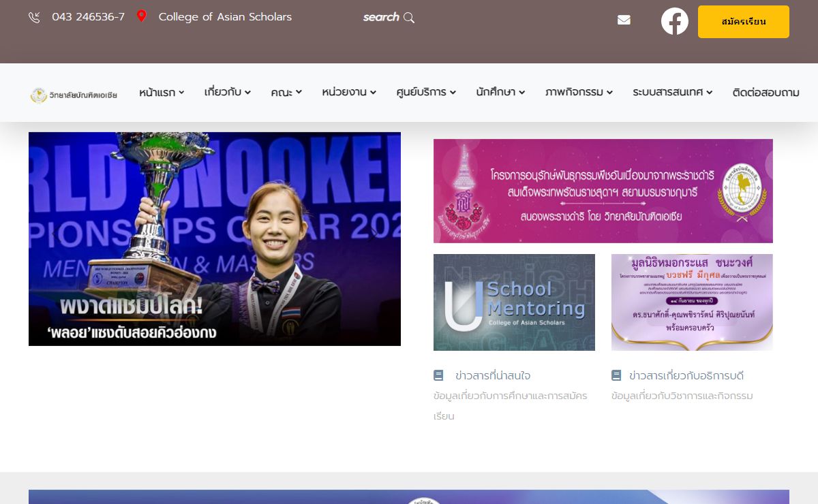This screenshot has width=818, height=504.
Task: Click text ข้อมูลเกี่ยวกับการศึกษาและการสมัครเรียน
Action: pos(511,406)
